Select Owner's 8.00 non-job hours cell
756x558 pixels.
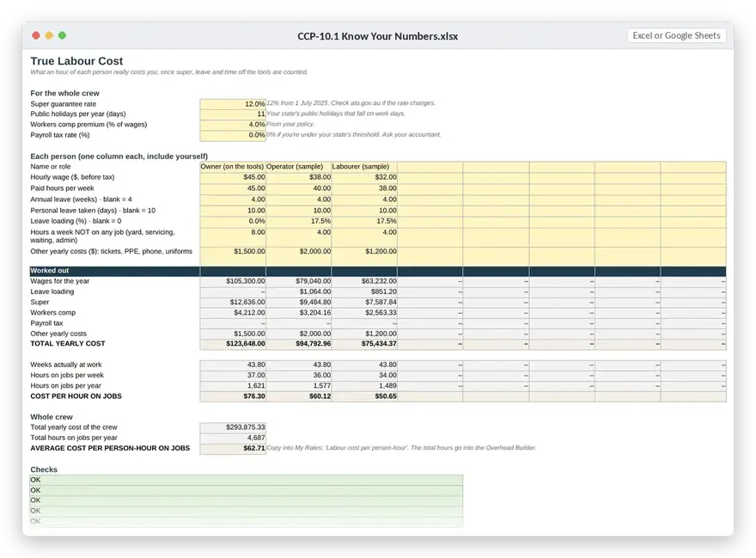tap(233, 236)
